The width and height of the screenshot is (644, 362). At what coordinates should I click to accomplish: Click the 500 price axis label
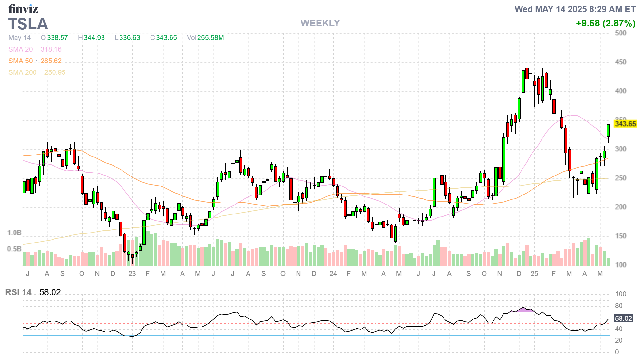[x=620, y=33]
